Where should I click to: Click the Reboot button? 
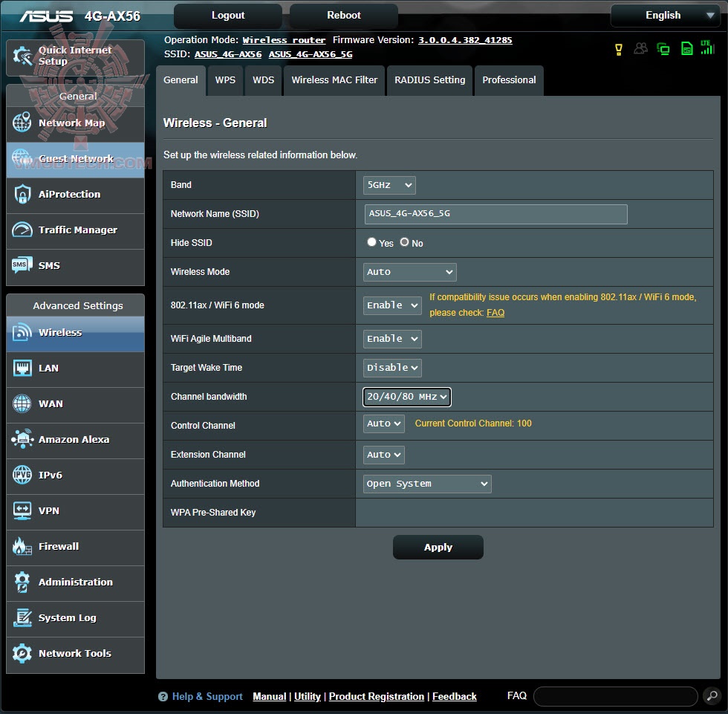[343, 16]
